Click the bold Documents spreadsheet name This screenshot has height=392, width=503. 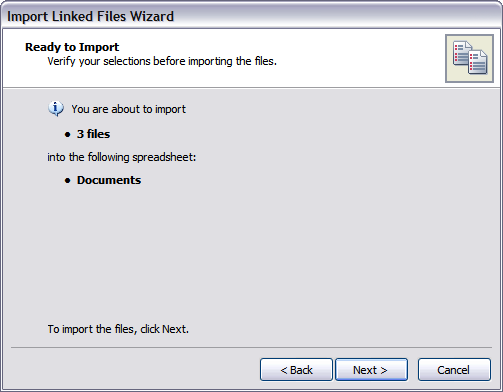109,180
